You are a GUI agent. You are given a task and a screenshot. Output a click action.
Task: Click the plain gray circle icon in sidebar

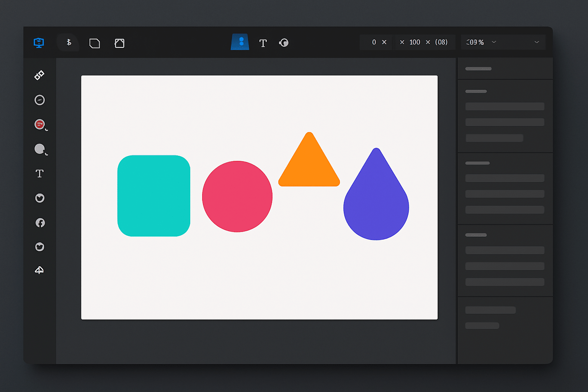(40, 149)
